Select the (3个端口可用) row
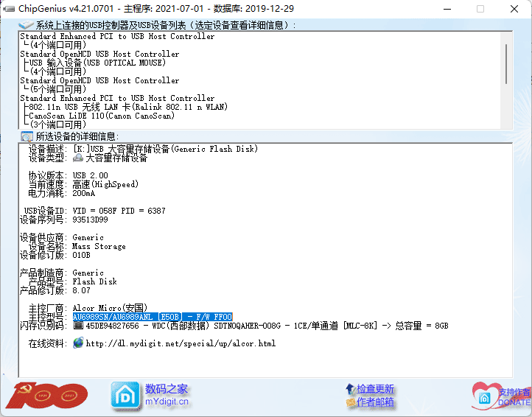Image resolution: width=532 pixels, height=417 pixels. pos(57,125)
